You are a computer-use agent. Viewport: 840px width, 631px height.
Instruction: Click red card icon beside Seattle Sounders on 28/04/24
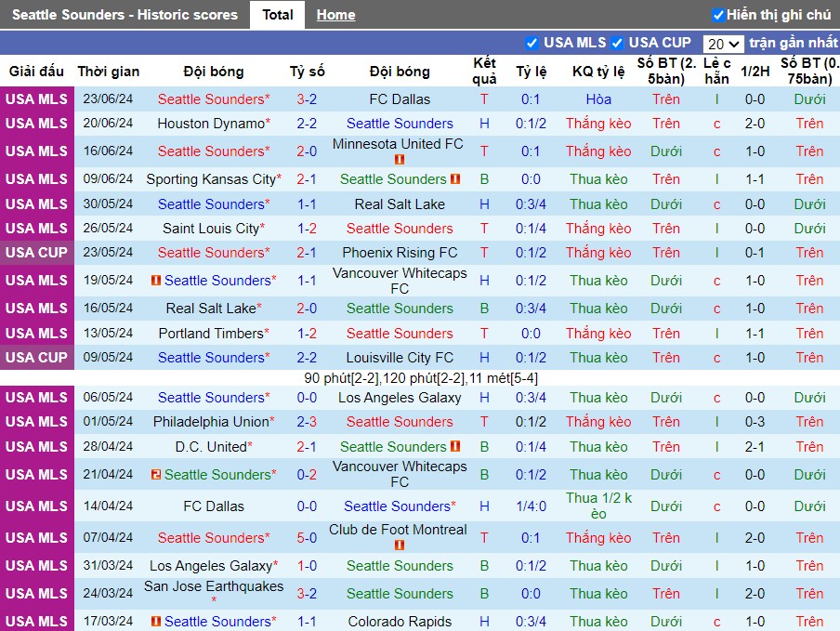[x=455, y=446]
